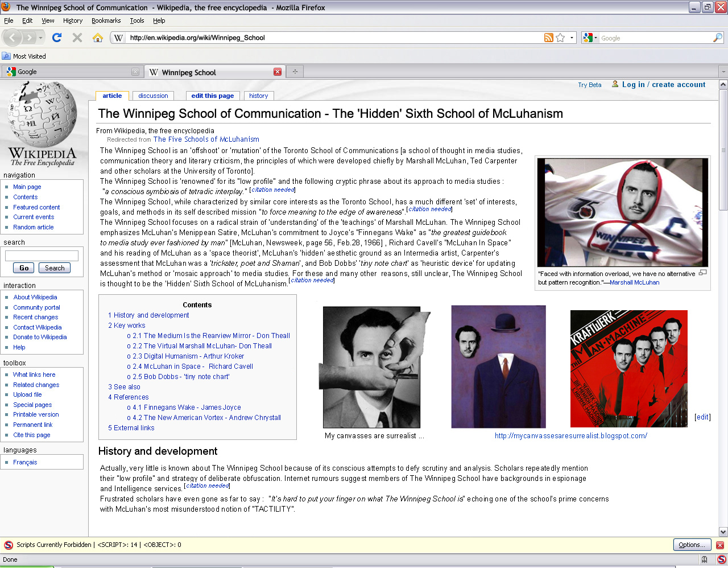Click the NoScript Options button

click(692, 545)
